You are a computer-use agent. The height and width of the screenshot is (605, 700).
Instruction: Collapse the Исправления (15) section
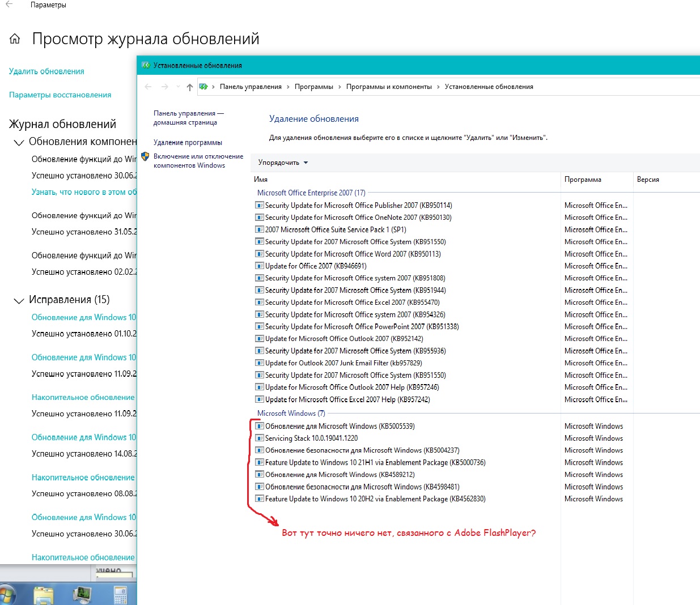tap(19, 301)
